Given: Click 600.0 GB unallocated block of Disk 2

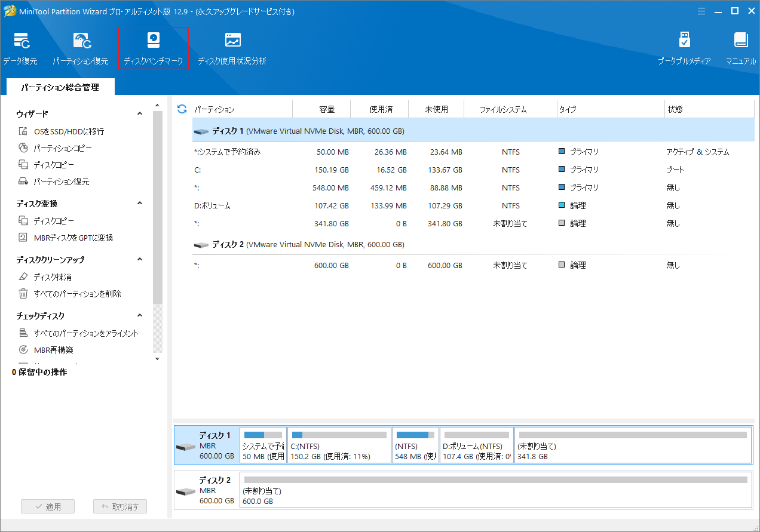Looking at the screenshot, I should click(495, 490).
